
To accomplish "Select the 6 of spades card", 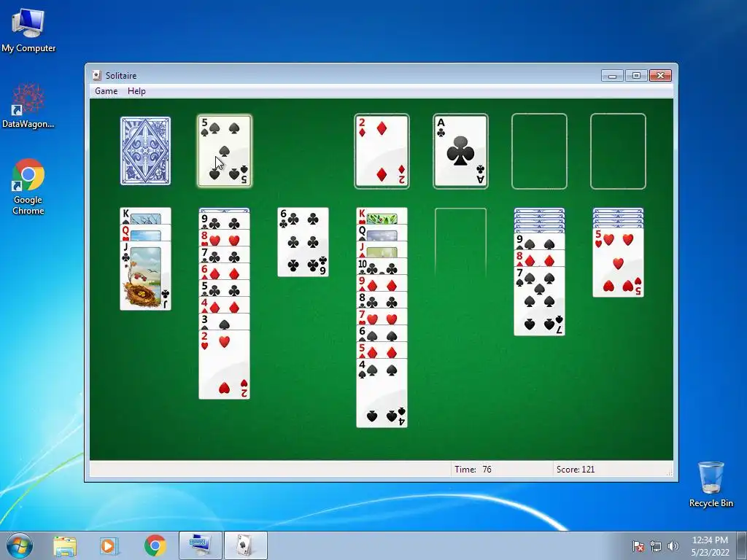I will click(x=382, y=334).
